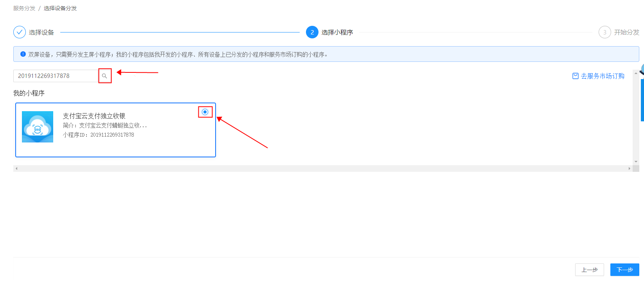The width and height of the screenshot is (644, 283).
Task: Click the vertical scrollbar up arrow
Action: tap(636, 73)
